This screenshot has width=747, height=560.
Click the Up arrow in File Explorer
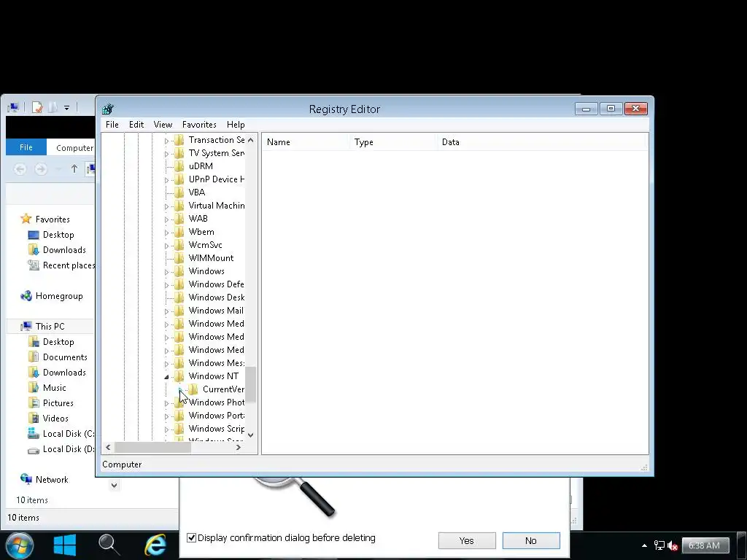click(x=74, y=168)
